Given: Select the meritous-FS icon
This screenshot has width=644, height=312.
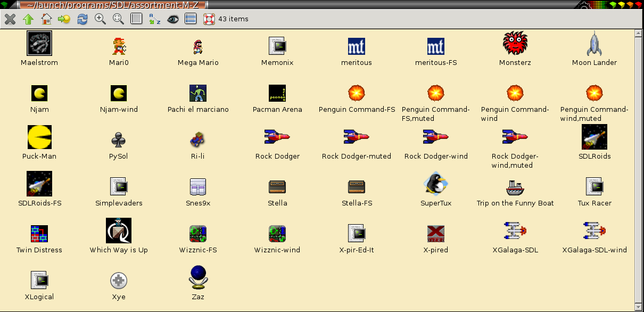Looking at the screenshot, I should 436,46.
